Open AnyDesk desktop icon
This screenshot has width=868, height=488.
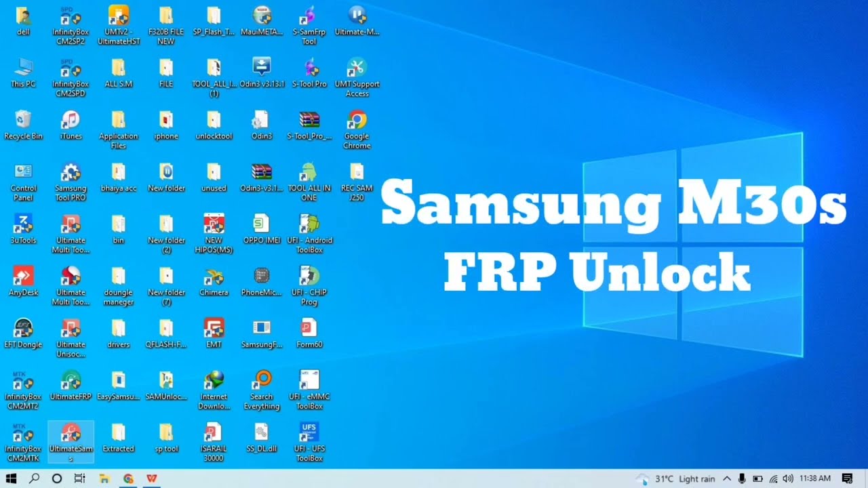coord(23,281)
